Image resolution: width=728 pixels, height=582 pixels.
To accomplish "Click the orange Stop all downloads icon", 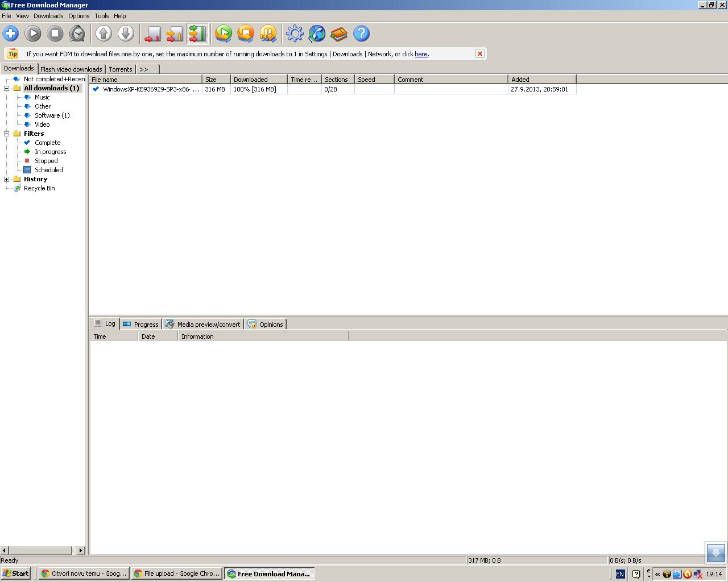I will coord(246,34).
